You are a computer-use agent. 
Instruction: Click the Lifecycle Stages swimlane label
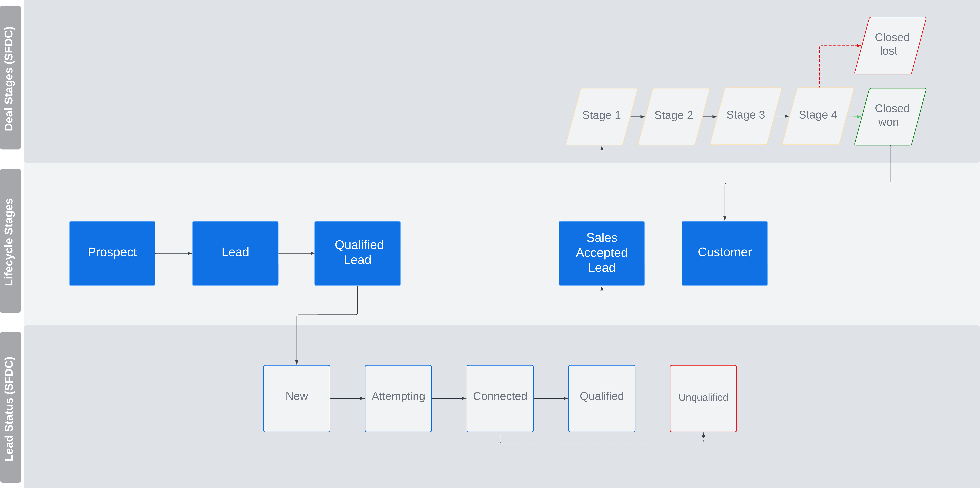click(x=10, y=241)
